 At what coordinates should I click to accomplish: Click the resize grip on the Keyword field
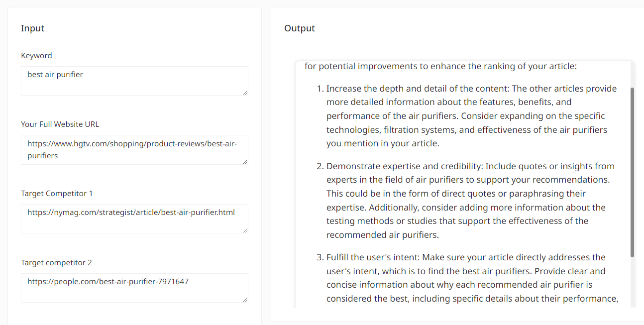[x=246, y=94]
